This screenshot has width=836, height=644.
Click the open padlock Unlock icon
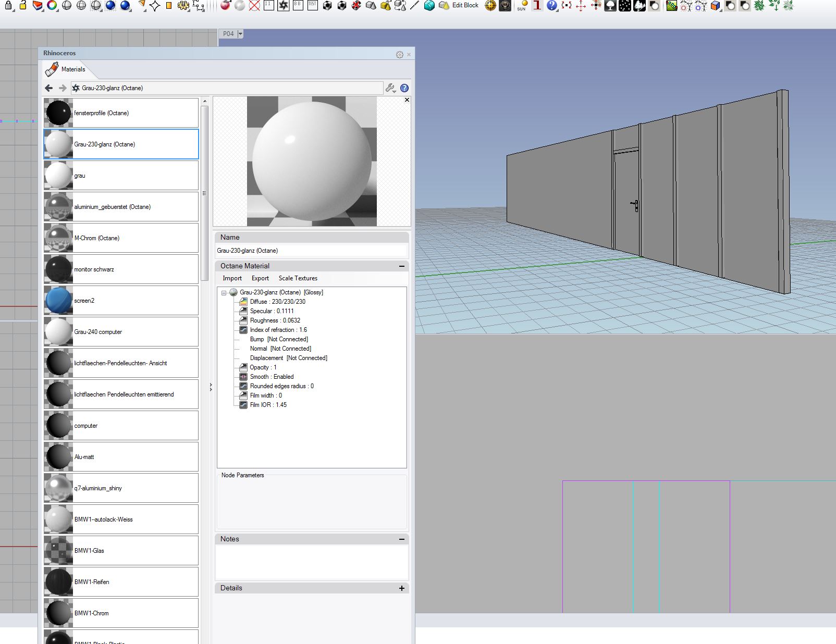[x=22, y=6]
